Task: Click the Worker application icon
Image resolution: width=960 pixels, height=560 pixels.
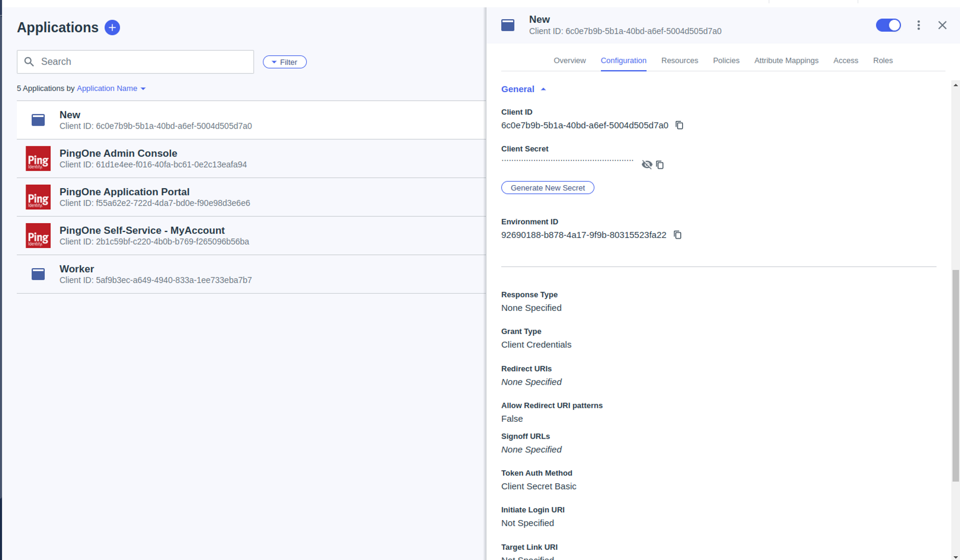Action: [38, 274]
